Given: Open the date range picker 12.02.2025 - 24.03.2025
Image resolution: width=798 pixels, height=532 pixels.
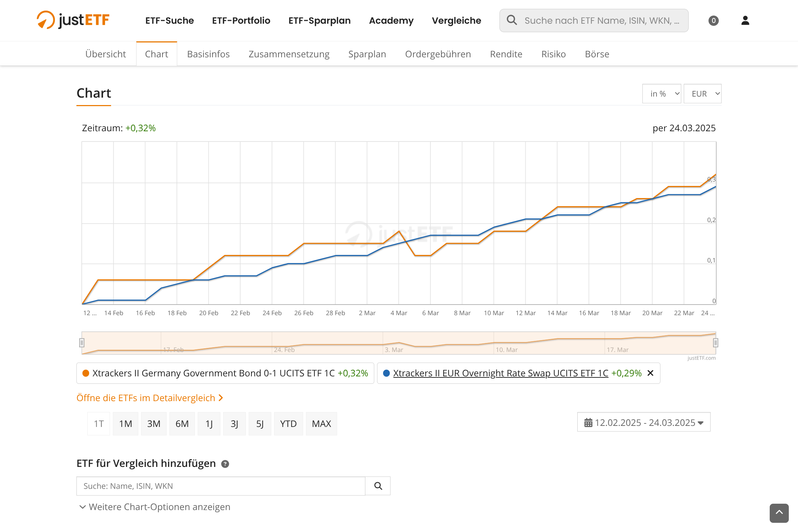Looking at the screenshot, I should (644, 422).
